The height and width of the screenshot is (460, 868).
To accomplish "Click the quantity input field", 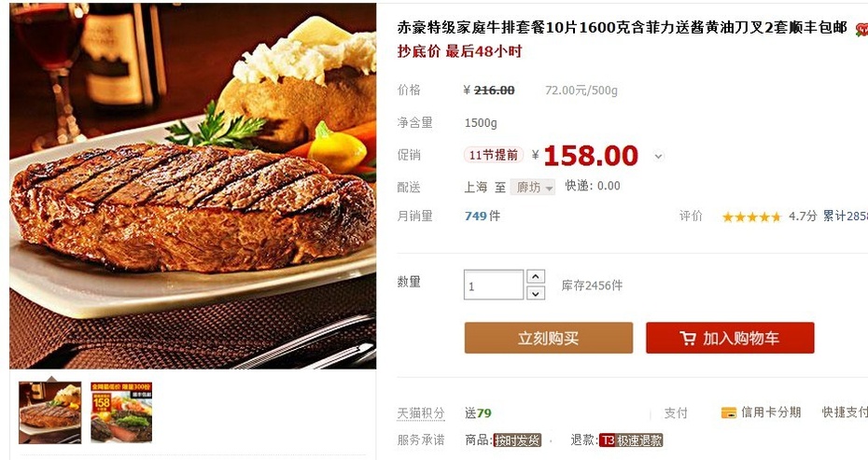I will point(493,286).
